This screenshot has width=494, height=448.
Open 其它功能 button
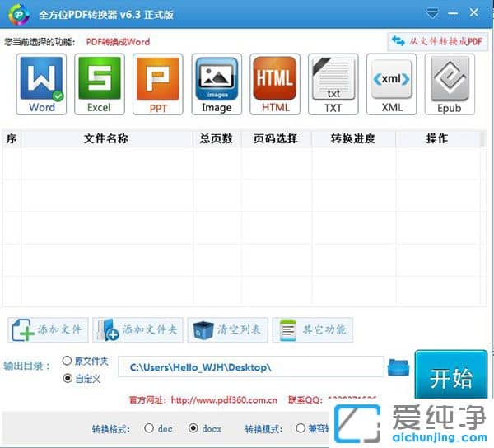point(313,330)
